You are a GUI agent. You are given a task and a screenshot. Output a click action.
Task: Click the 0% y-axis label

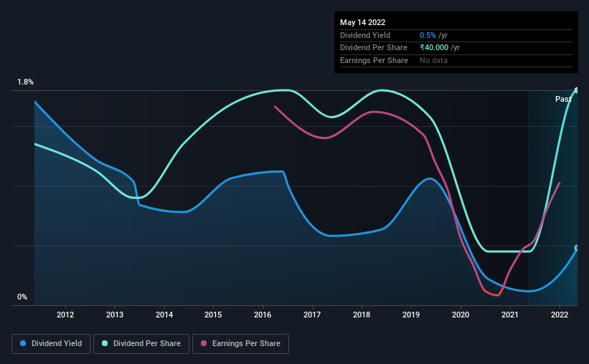coord(22,297)
